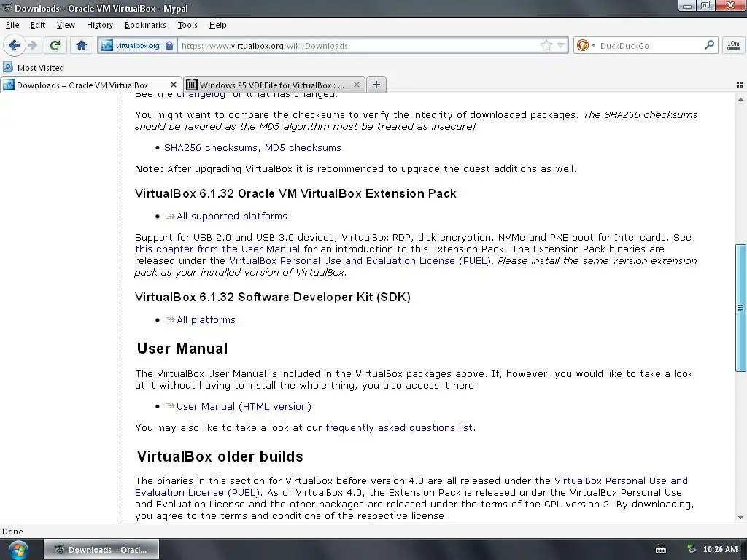Click the search magnifier icon
747x560 pixels.
(709, 45)
